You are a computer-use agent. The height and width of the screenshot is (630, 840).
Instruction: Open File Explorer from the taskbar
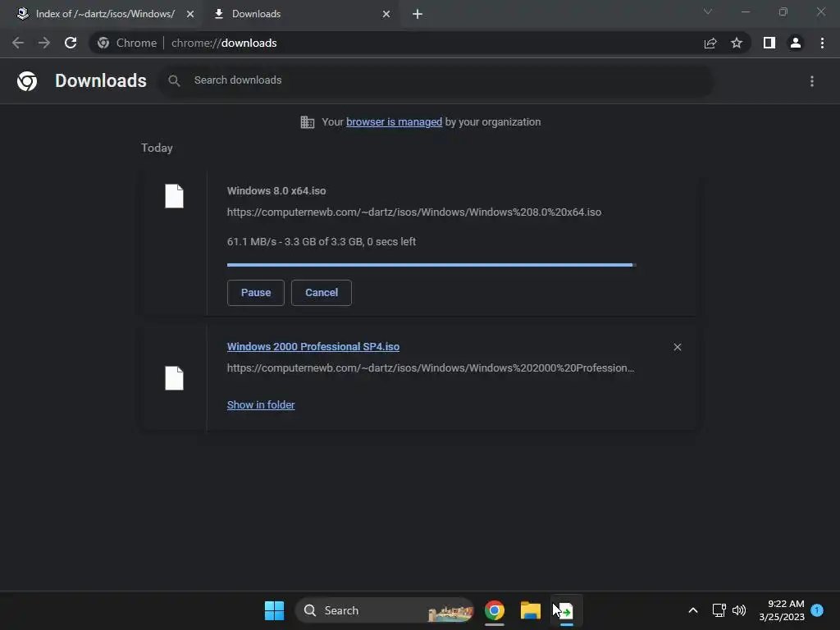point(531,610)
